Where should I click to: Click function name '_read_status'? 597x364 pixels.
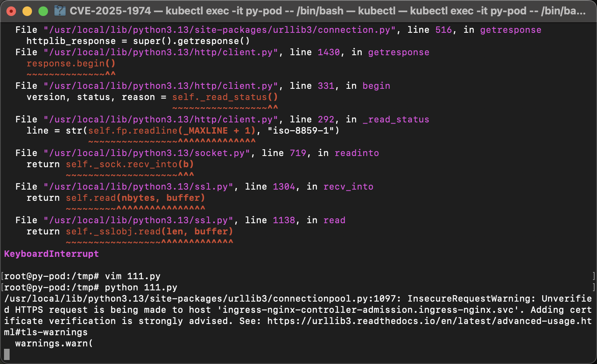click(396, 119)
